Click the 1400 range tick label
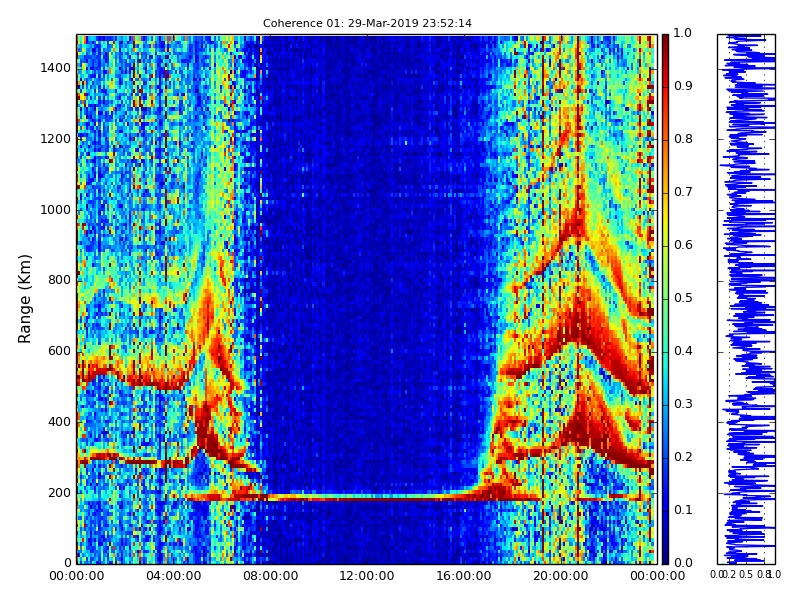Image resolution: width=800 pixels, height=600 pixels. [x=56, y=68]
